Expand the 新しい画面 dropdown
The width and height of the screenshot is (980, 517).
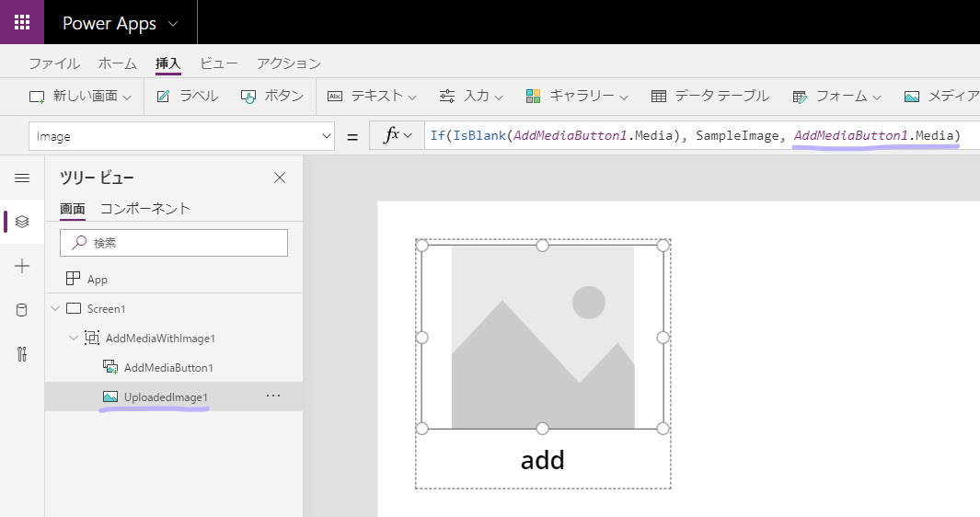[81, 96]
